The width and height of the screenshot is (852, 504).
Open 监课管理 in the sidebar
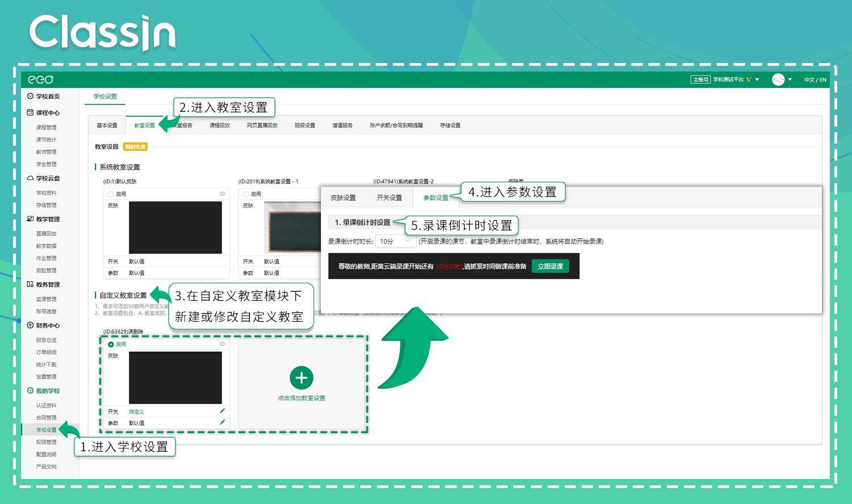47,299
